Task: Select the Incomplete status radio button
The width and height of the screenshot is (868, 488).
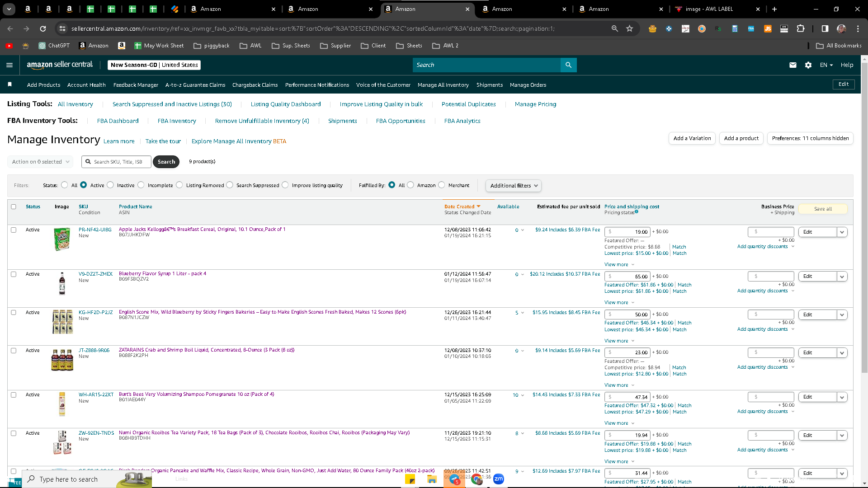Action: click(x=141, y=185)
